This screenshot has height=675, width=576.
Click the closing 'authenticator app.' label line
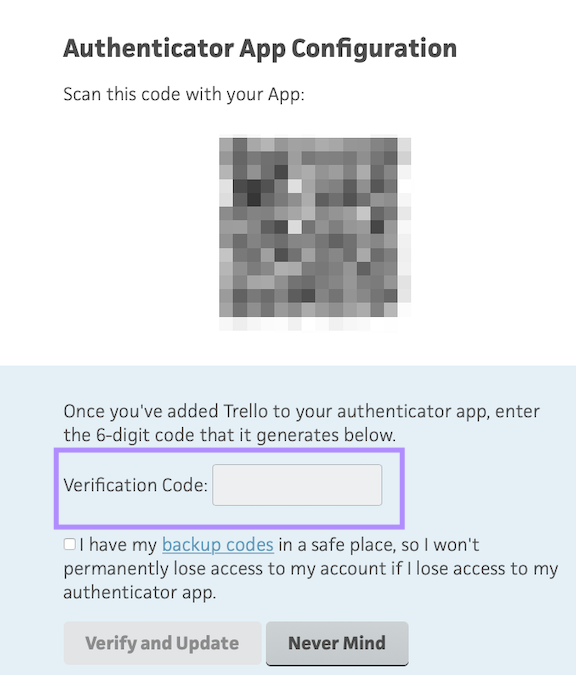140,593
